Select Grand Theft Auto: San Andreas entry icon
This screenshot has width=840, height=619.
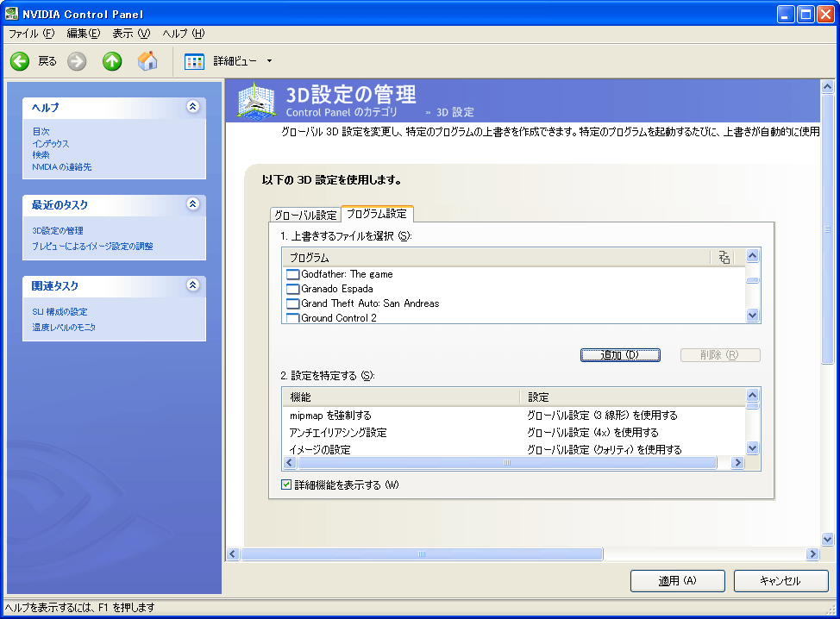click(x=292, y=304)
